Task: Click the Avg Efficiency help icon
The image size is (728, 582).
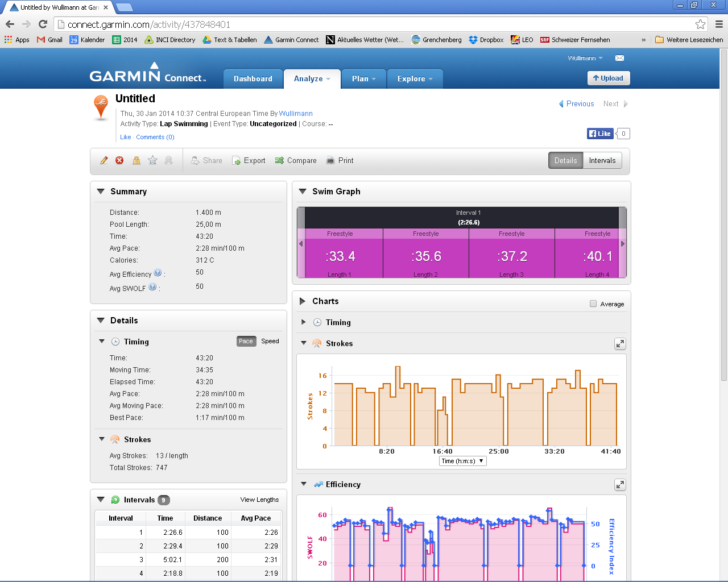Action: pos(158,273)
